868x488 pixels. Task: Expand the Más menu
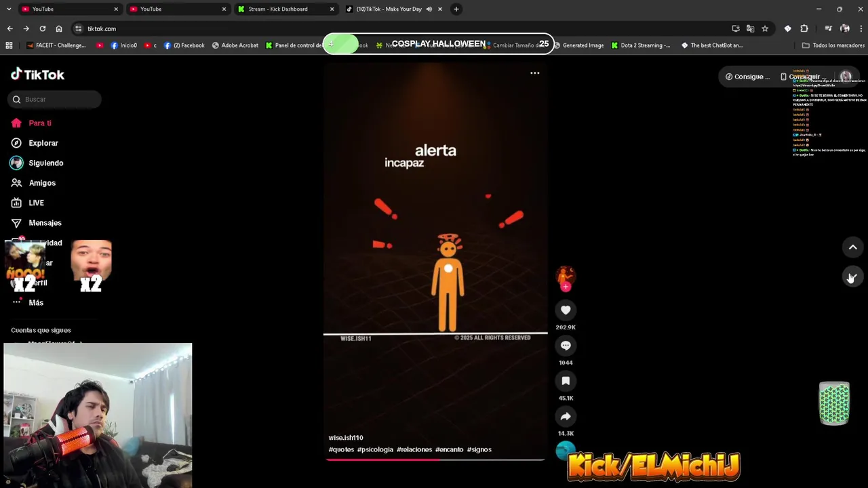point(36,303)
